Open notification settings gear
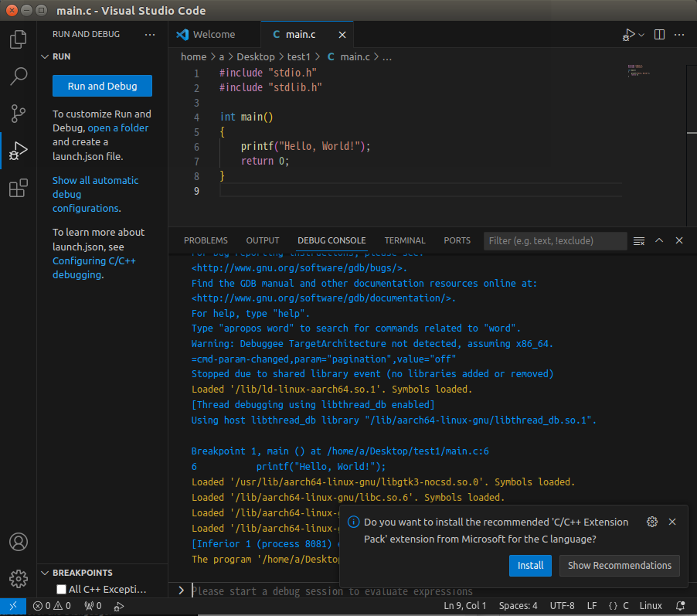The width and height of the screenshot is (697, 616). click(x=651, y=522)
